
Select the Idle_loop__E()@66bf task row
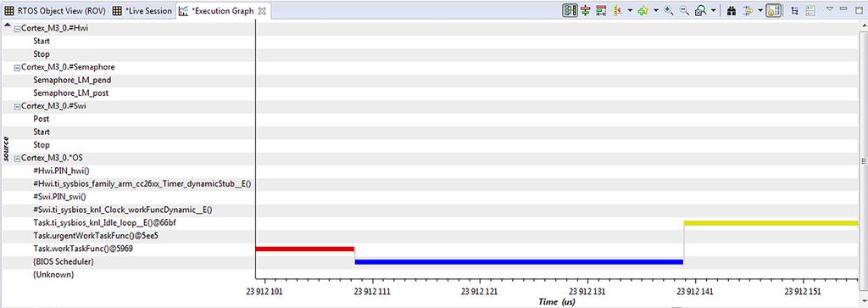(105, 223)
